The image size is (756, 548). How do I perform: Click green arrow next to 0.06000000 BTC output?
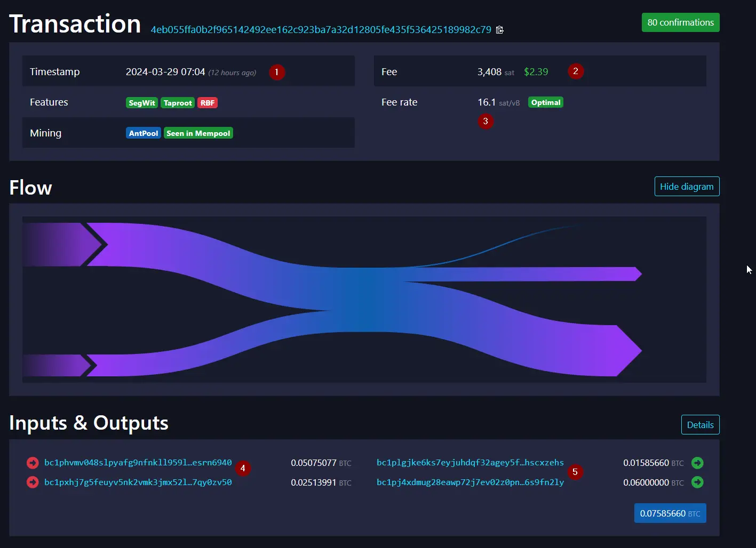(697, 482)
